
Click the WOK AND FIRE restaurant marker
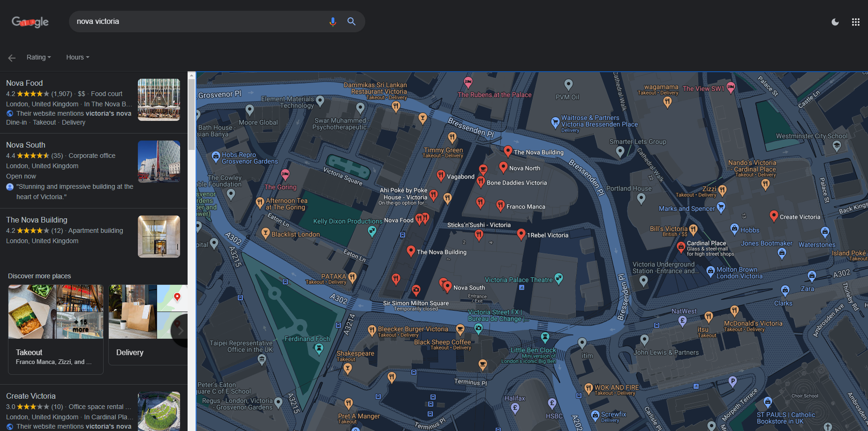[589, 388]
